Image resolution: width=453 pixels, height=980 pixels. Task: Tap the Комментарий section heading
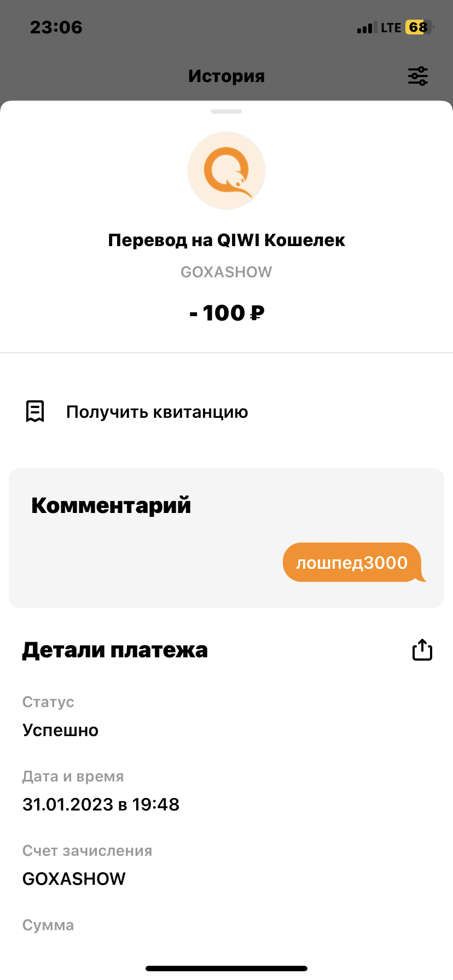tap(111, 505)
